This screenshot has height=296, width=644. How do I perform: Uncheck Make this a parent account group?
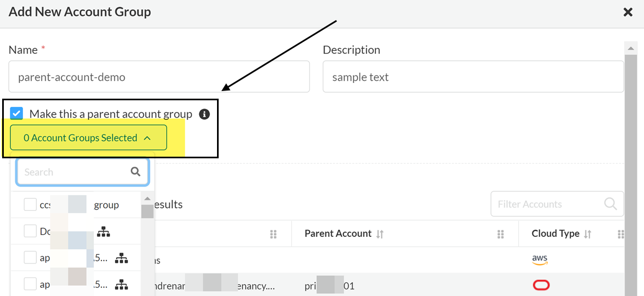tap(17, 113)
